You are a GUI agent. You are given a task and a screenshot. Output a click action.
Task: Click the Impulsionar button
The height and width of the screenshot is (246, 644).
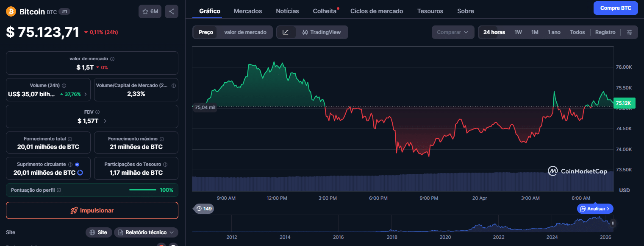point(92,210)
